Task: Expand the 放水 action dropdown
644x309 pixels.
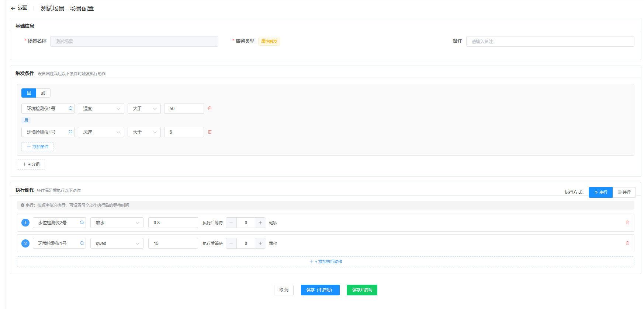Action: point(117,223)
